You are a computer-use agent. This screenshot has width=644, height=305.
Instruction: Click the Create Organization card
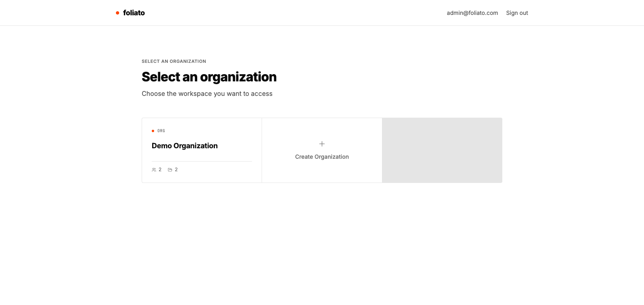[x=322, y=150]
